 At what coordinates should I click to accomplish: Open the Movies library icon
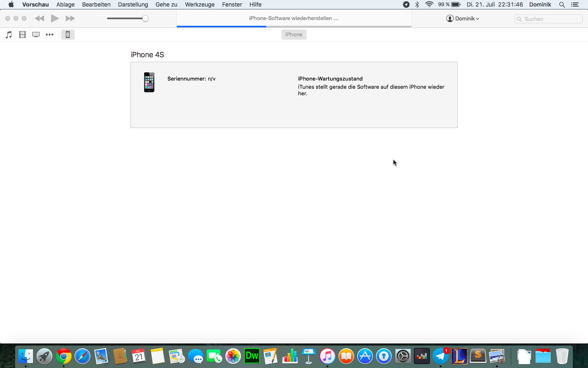(22, 35)
